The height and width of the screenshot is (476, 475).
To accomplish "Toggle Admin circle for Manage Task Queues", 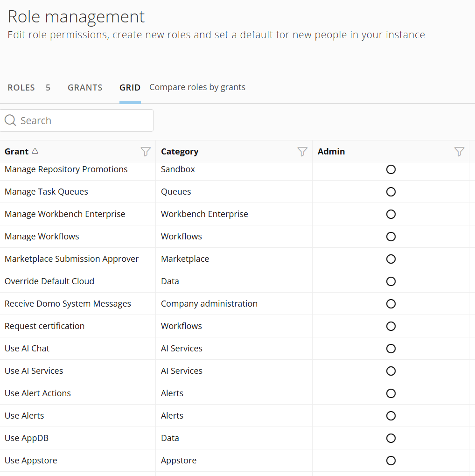I will (x=391, y=192).
